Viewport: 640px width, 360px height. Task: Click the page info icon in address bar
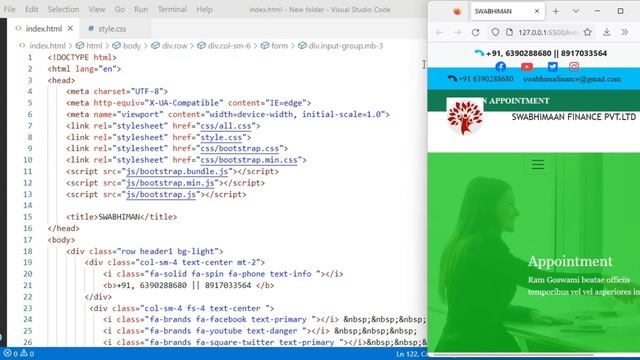509,32
